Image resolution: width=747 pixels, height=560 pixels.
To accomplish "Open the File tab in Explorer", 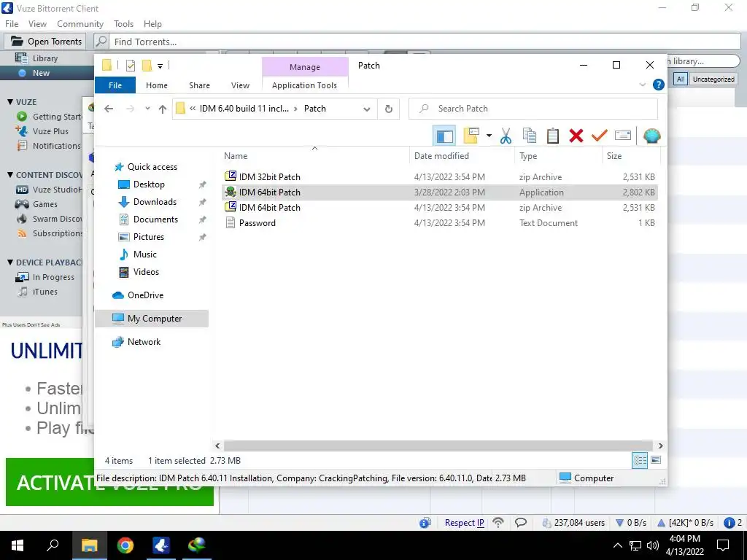I will point(115,85).
